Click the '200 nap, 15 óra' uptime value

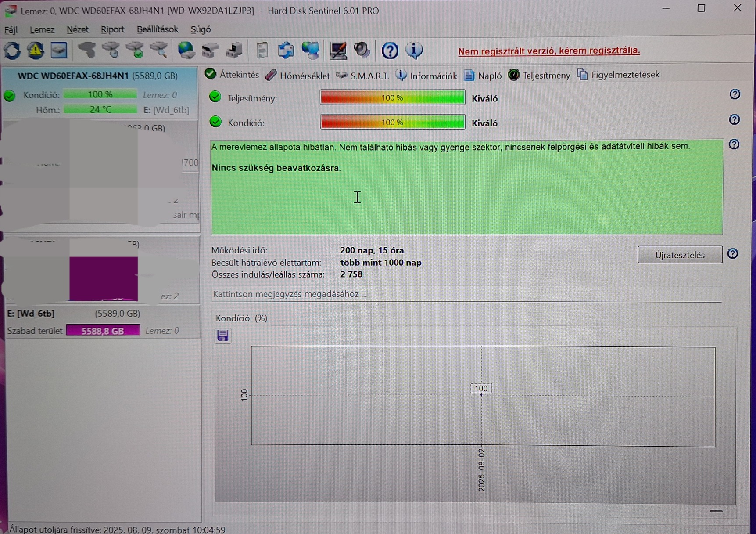tap(372, 250)
